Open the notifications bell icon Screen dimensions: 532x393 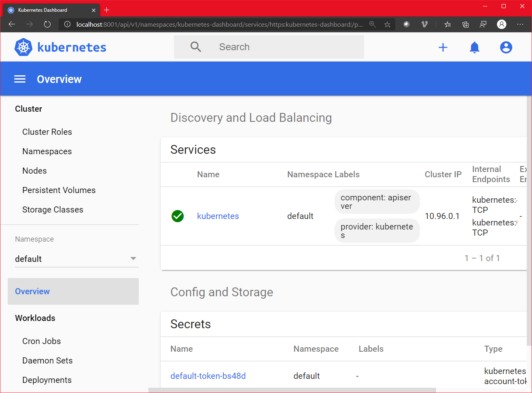[x=474, y=47]
